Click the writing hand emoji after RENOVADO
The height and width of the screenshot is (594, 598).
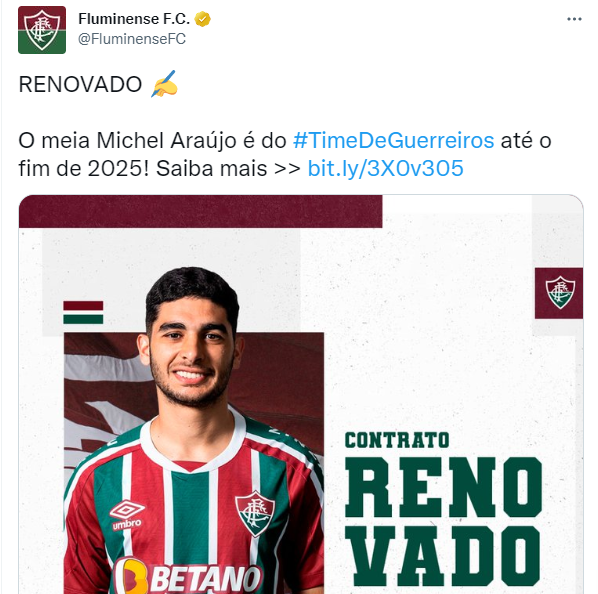pos(164,83)
